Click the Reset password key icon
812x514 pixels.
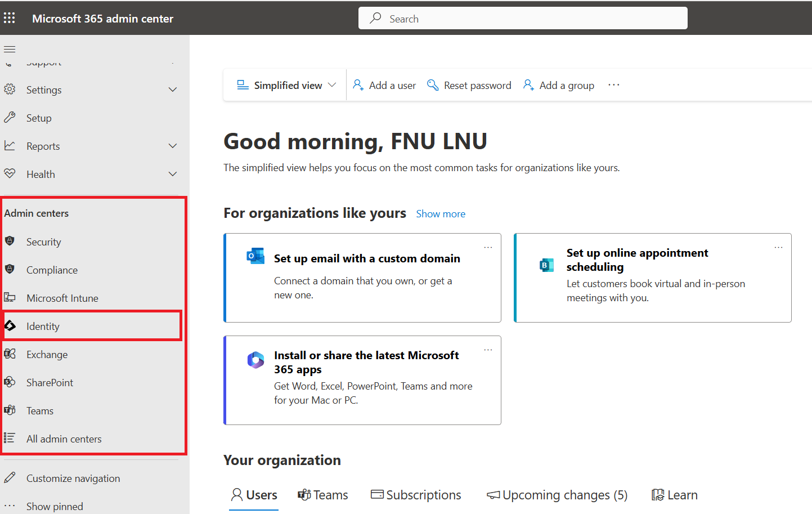[x=433, y=85]
